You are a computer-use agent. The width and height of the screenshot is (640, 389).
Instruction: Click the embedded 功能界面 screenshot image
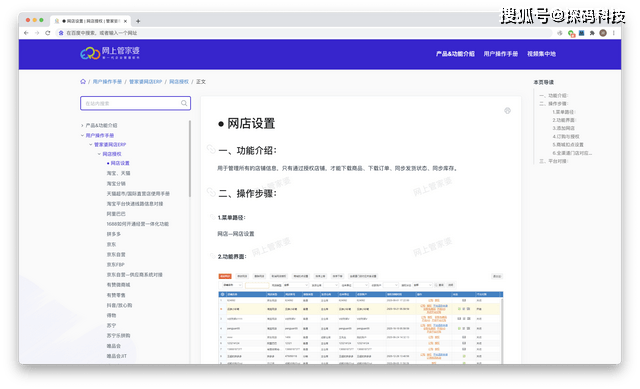(x=360, y=318)
